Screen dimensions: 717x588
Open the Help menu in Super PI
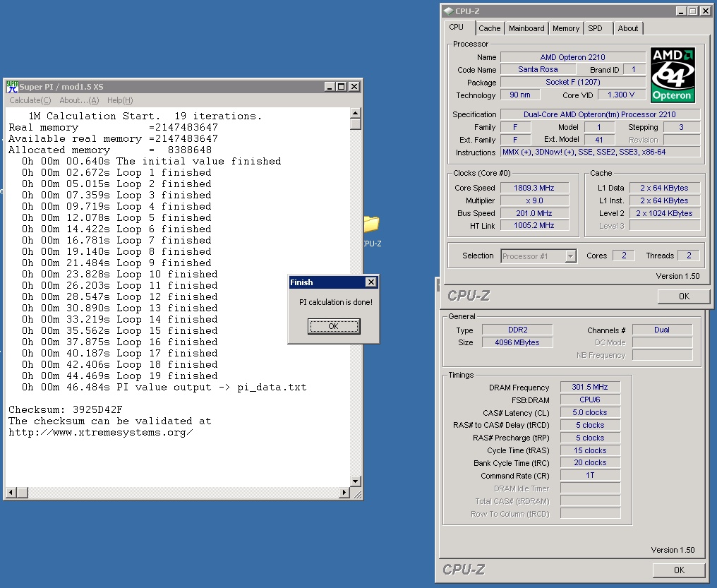(x=120, y=100)
